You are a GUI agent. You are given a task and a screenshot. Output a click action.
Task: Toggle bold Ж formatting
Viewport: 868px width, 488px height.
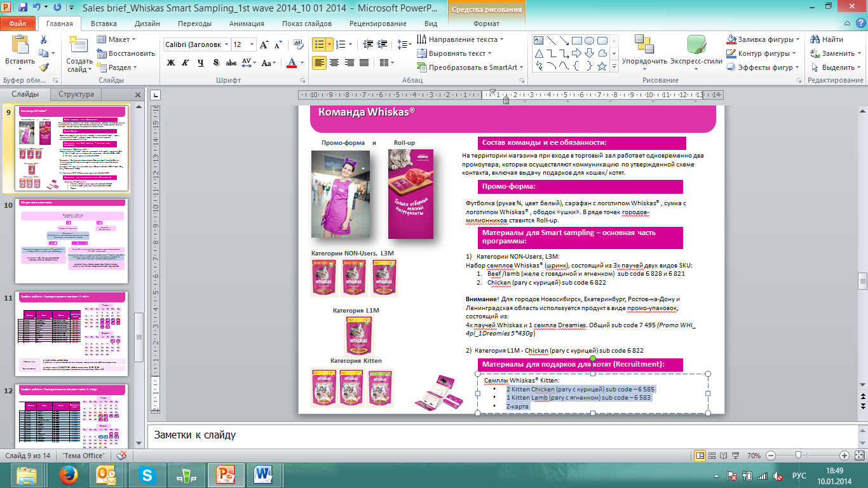coord(171,62)
